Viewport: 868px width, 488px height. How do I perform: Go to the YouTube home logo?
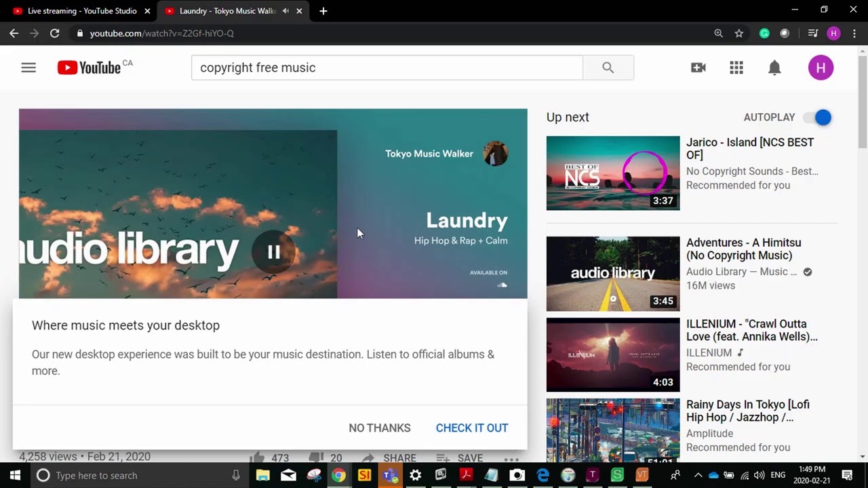pos(89,68)
